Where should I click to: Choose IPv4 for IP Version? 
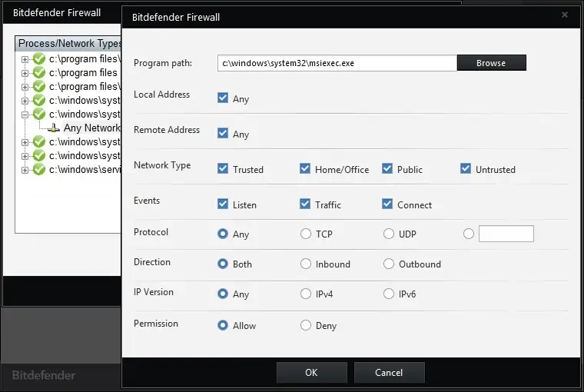(x=306, y=294)
